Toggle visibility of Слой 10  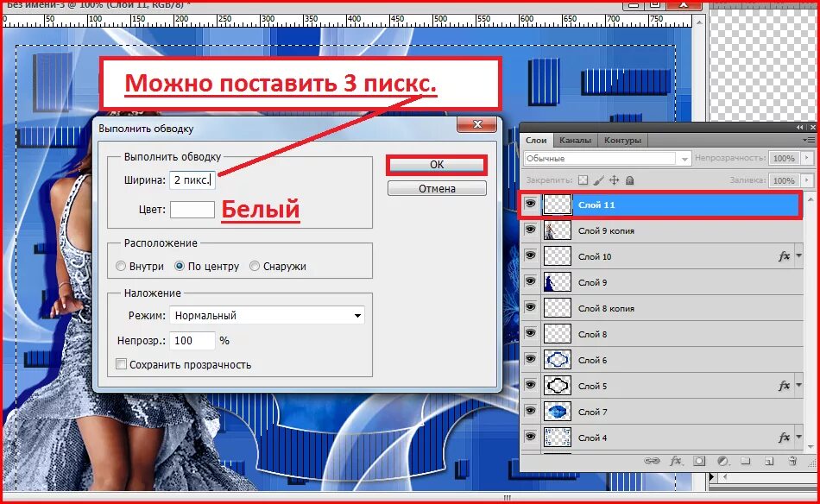pos(530,255)
